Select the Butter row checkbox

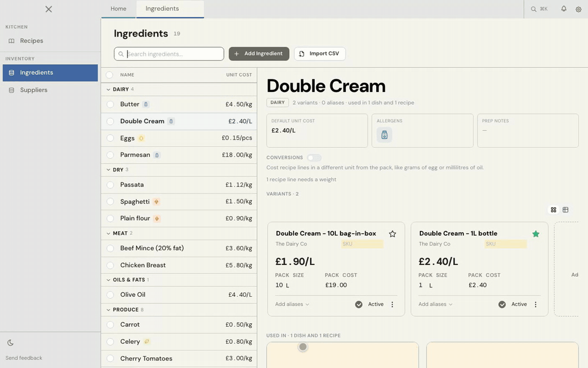(x=111, y=104)
